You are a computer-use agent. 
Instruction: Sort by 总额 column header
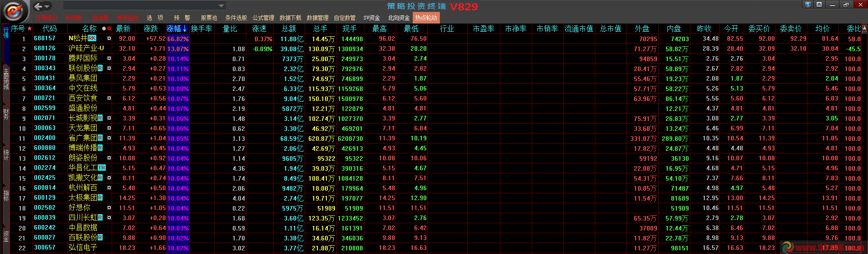click(x=289, y=29)
